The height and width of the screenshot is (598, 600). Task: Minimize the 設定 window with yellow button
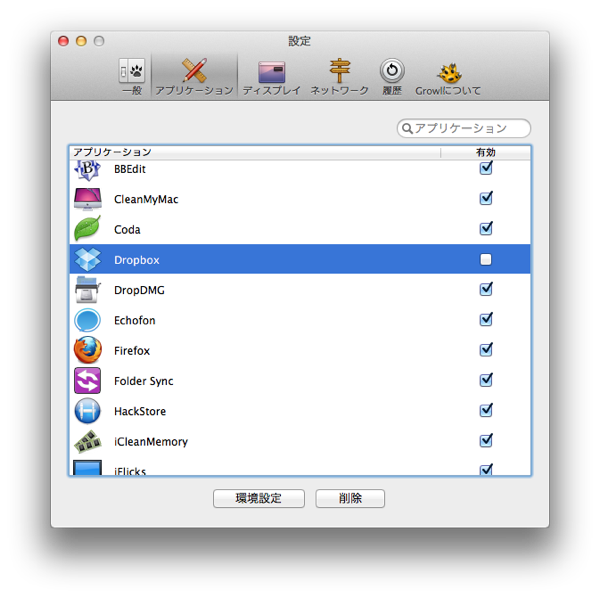(81, 41)
